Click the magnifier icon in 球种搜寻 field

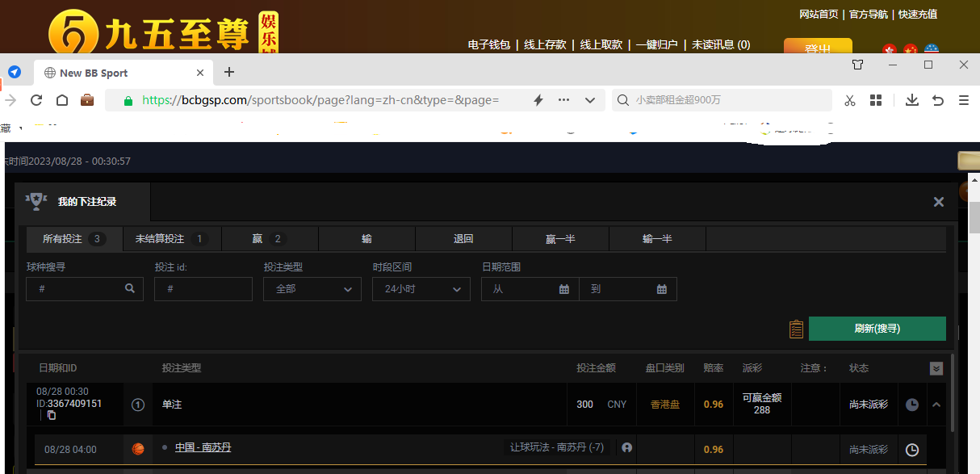(130, 288)
